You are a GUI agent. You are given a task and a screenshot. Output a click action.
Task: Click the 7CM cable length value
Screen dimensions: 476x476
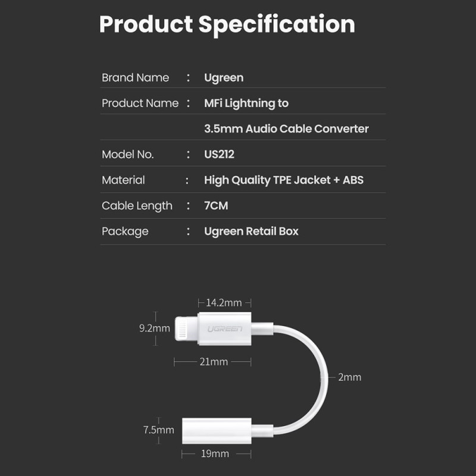[x=216, y=205]
